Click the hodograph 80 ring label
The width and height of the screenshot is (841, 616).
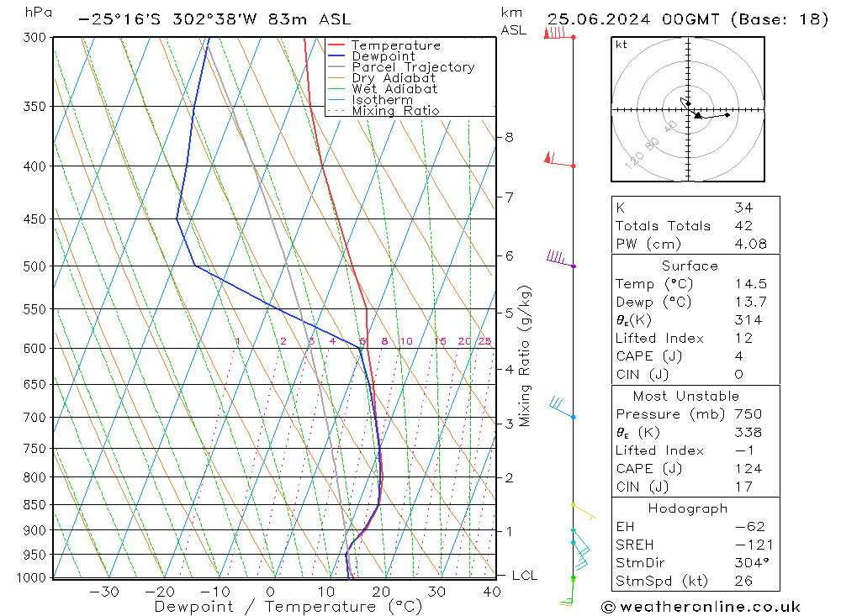point(653,144)
